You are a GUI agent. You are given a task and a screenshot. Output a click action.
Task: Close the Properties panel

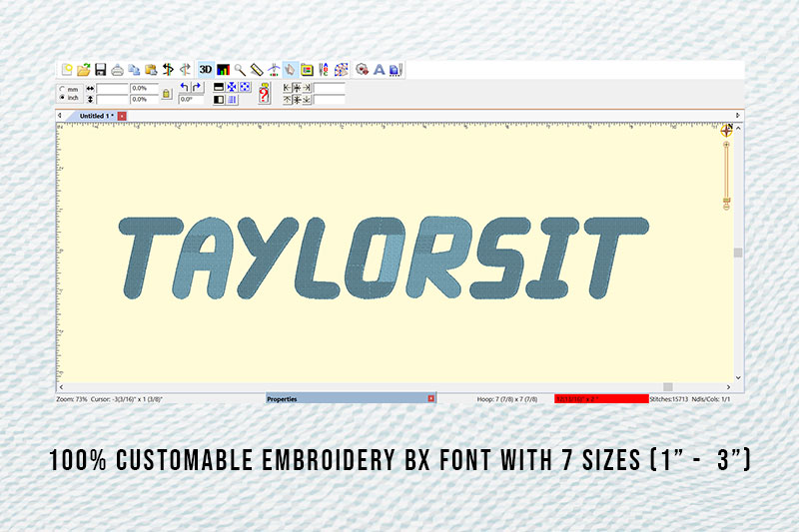[x=431, y=398]
